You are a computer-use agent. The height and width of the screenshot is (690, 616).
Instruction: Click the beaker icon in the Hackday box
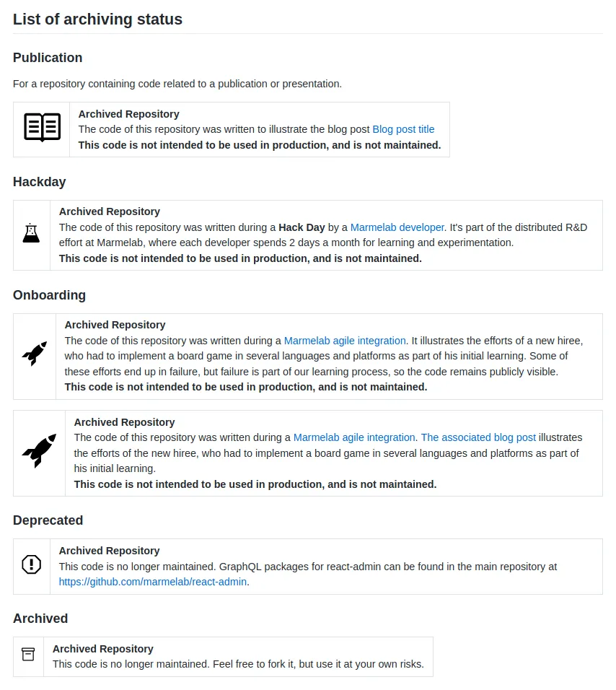pyautogui.click(x=31, y=233)
